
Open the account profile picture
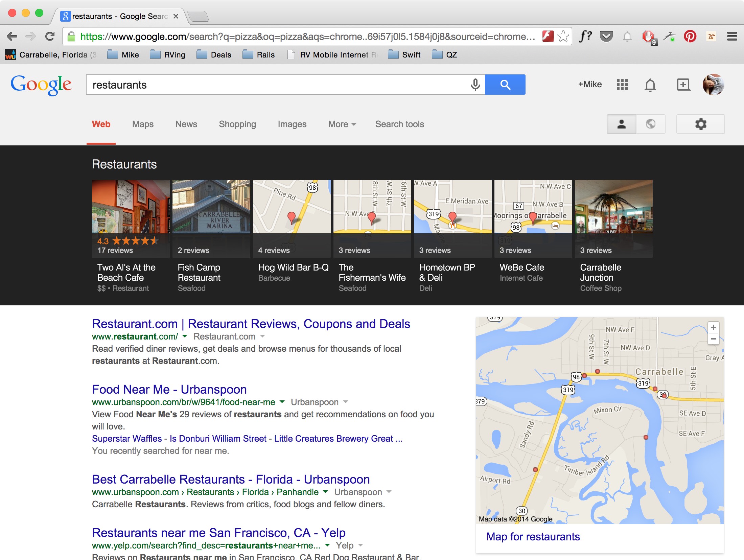tap(714, 85)
